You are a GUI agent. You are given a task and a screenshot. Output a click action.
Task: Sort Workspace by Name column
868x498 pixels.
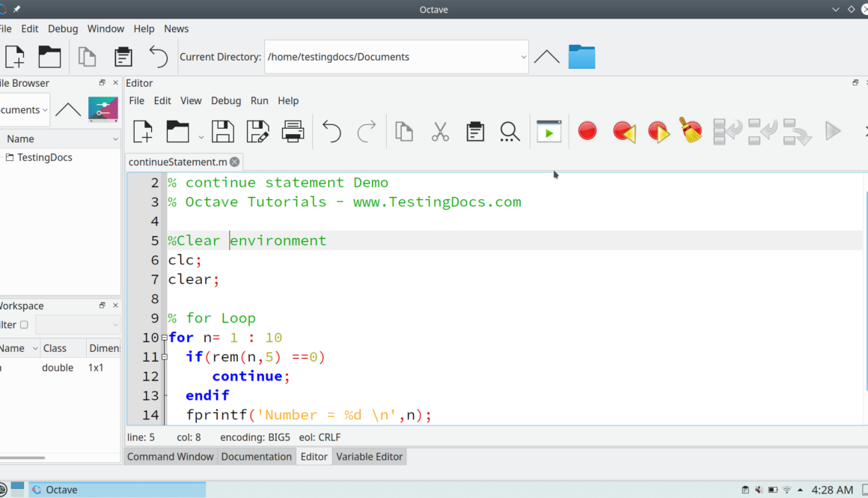(x=19, y=348)
